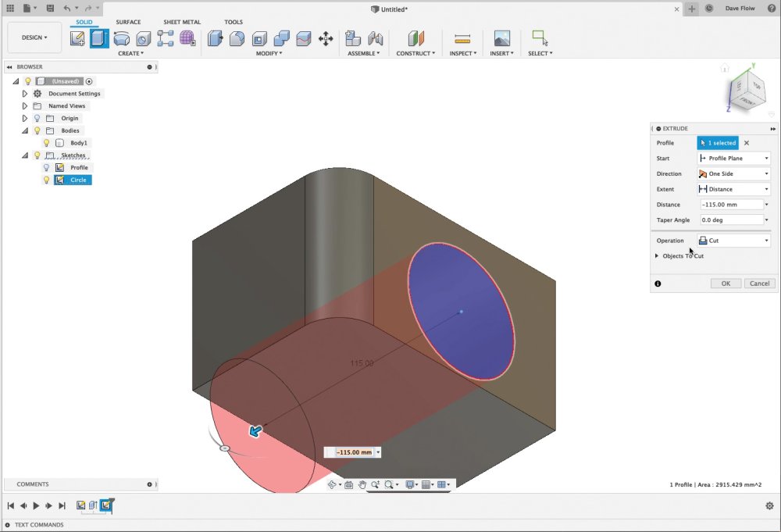Toggle visibility of Unsaved root component
The height and width of the screenshot is (532, 781).
[x=28, y=81]
